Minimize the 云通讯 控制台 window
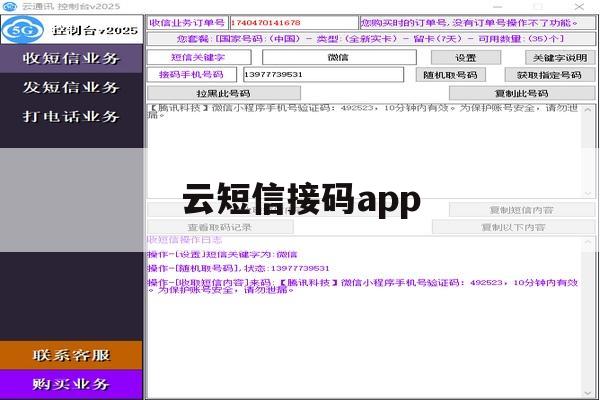 [x=497, y=7]
